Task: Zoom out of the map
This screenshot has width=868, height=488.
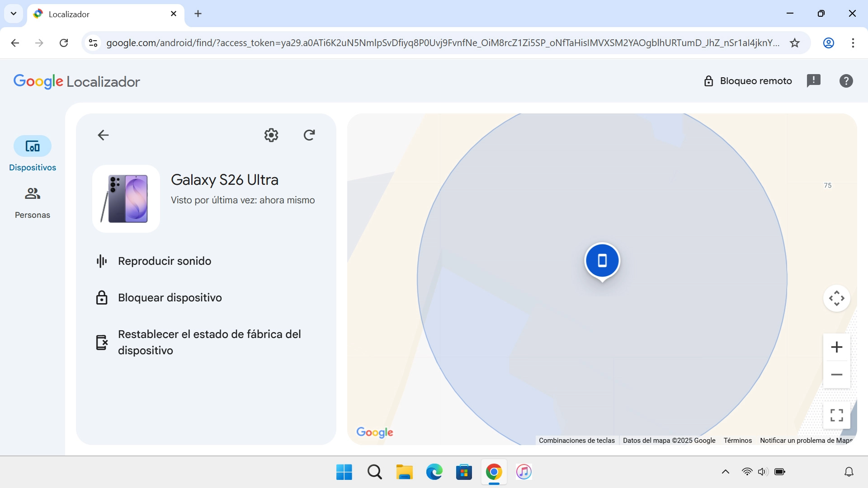Action: 836,374
